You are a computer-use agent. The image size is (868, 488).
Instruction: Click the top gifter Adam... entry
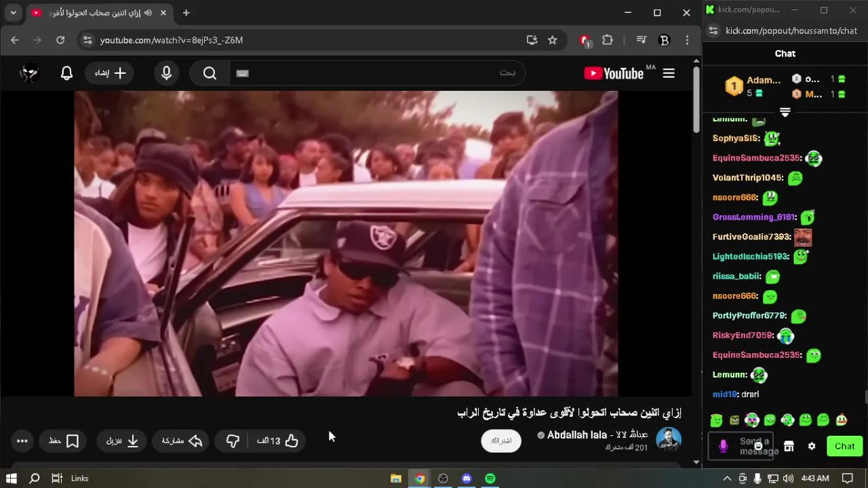point(754,86)
